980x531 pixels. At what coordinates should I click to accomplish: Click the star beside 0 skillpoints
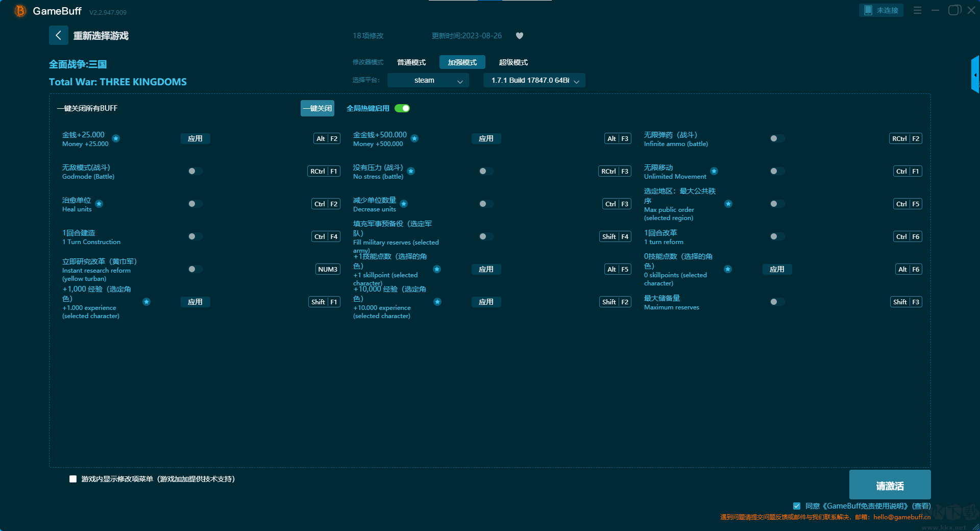coord(728,269)
